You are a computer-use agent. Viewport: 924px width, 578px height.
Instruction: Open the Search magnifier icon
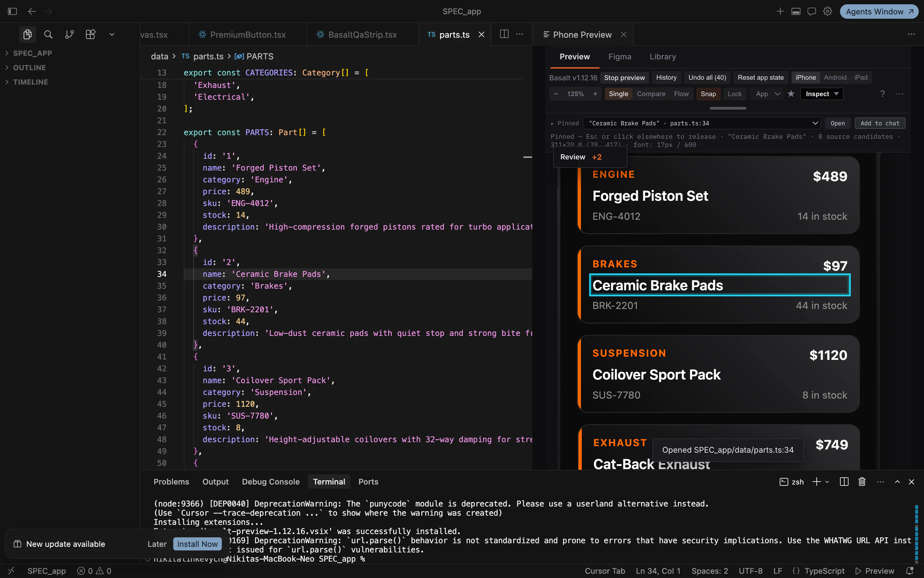click(48, 34)
